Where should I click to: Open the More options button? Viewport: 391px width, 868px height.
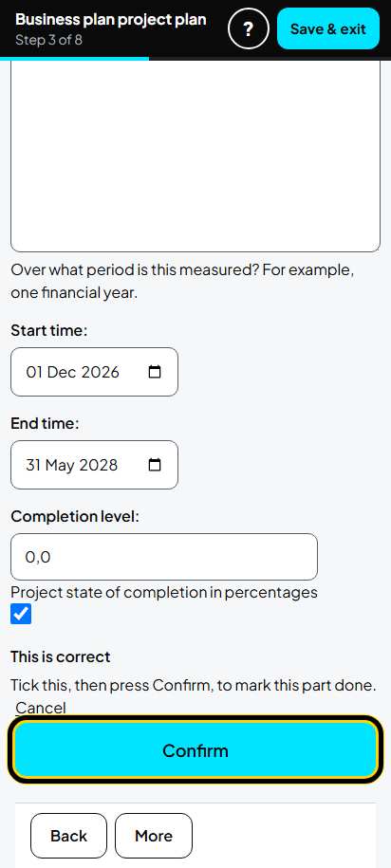tap(154, 836)
